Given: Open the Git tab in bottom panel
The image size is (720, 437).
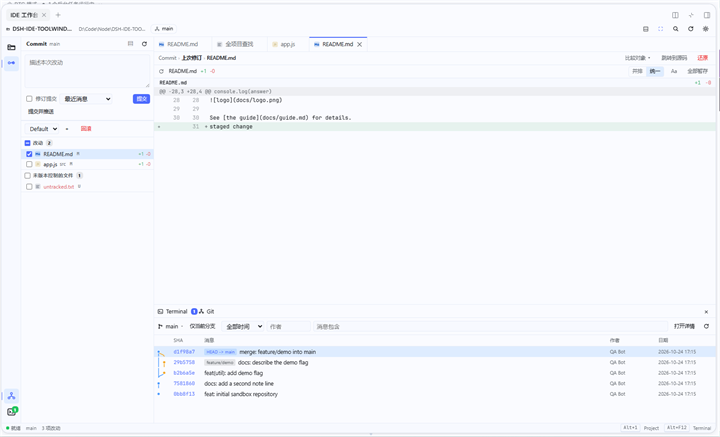Looking at the screenshot, I should click(x=207, y=312).
